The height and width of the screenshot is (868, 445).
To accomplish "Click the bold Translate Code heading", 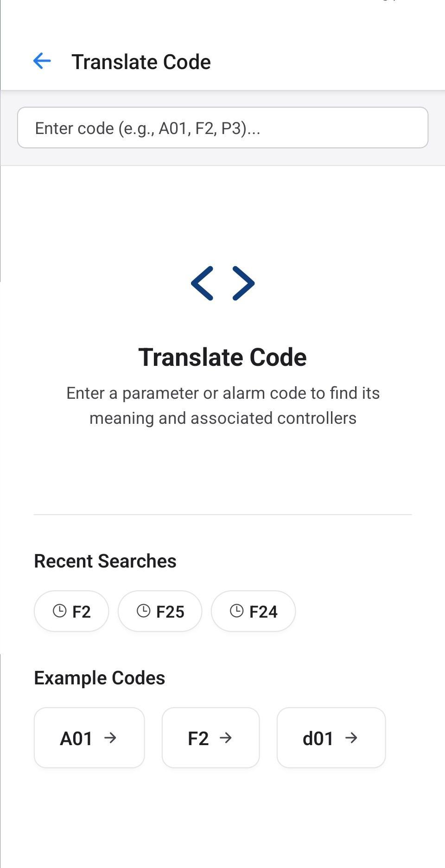I will [x=222, y=357].
